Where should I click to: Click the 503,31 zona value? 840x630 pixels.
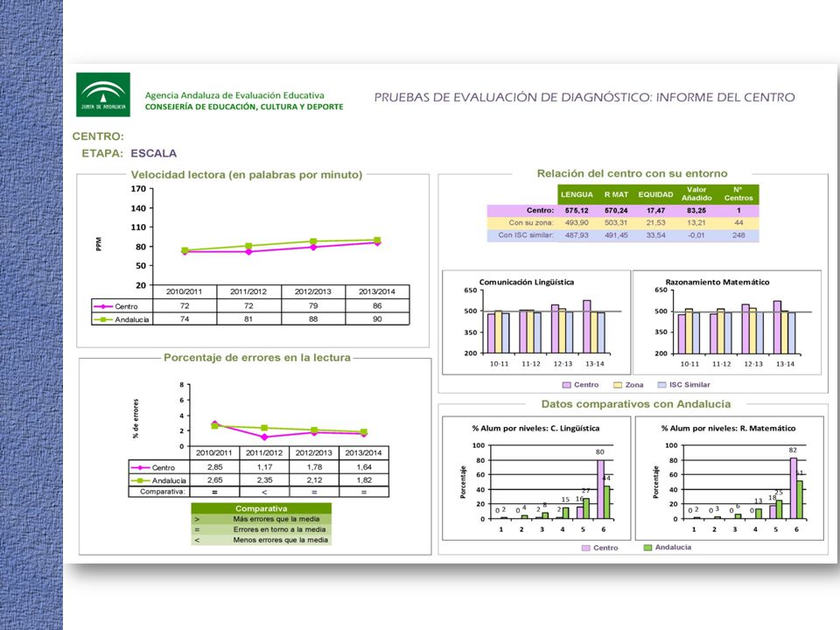[x=616, y=223]
